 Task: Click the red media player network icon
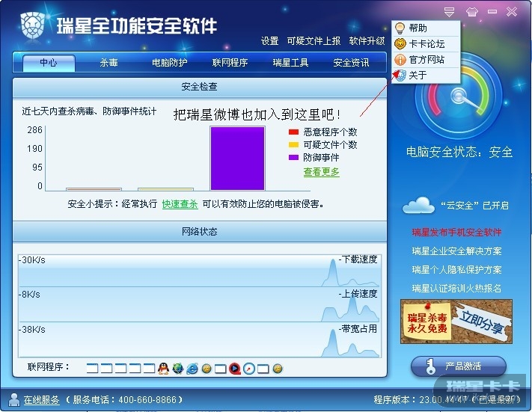(x=234, y=368)
